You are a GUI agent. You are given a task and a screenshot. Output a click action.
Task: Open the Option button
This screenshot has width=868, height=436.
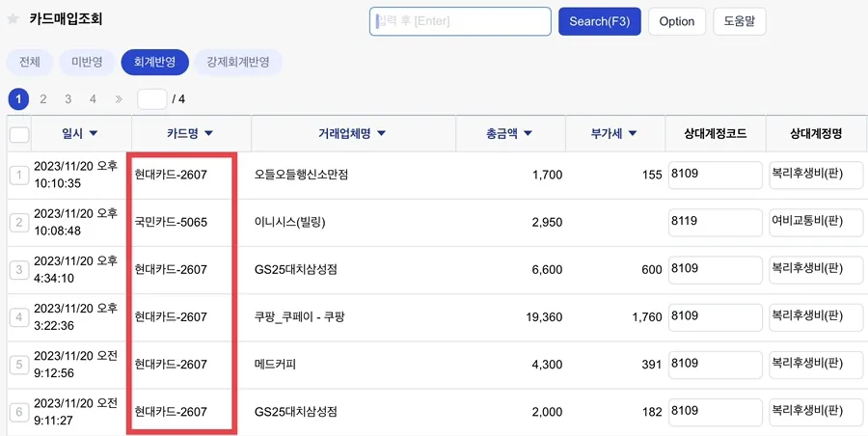point(676,21)
